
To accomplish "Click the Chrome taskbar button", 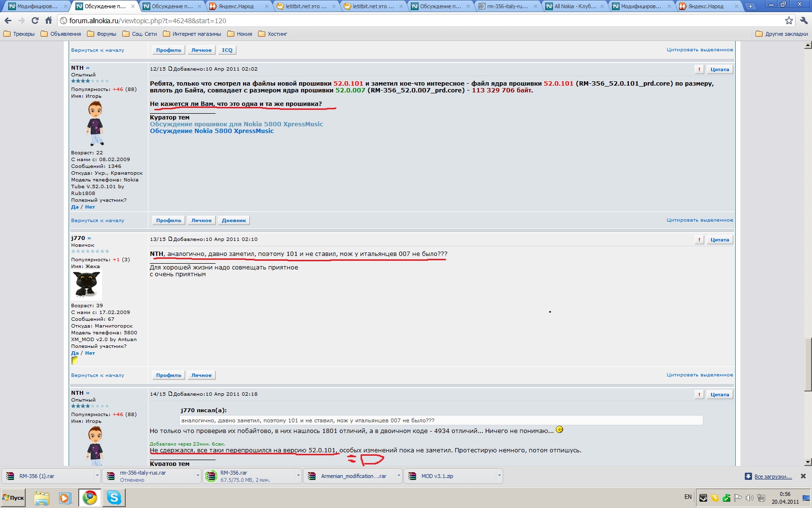I will click(90, 498).
